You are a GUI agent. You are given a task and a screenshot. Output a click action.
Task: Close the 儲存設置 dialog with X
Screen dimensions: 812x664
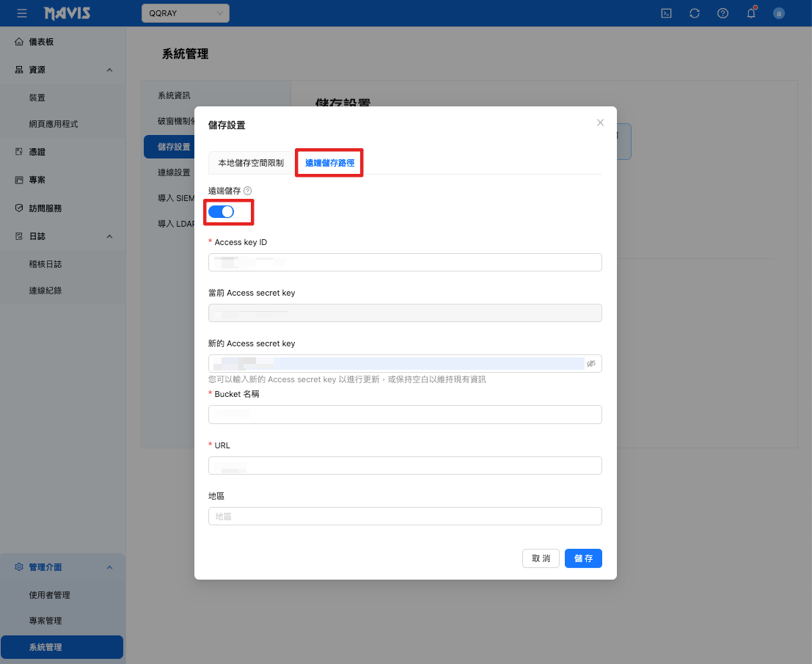tap(600, 123)
